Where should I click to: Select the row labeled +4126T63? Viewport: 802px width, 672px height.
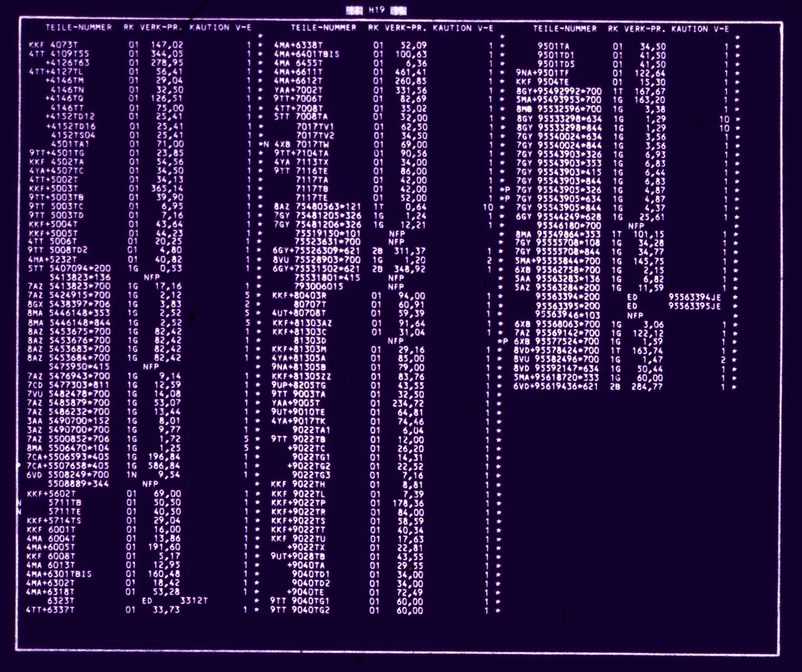coord(67,63)
